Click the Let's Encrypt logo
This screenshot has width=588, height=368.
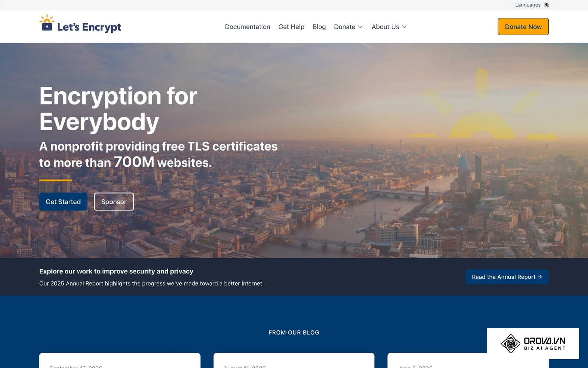point(80,24)
